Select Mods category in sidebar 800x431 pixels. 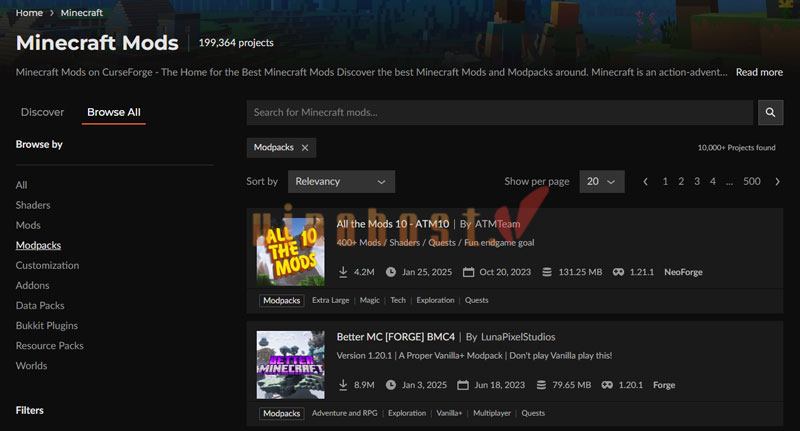pyautogui.click(x=28, y=225)
